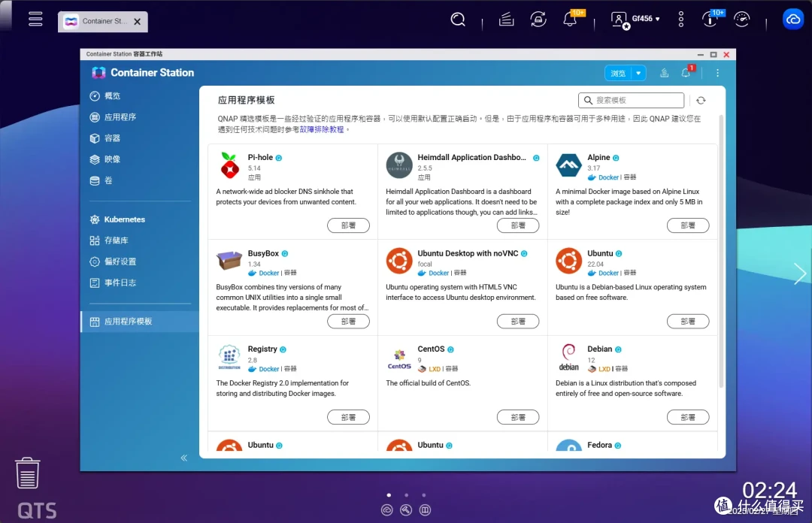Open the system info icon with 10+ badge
This screenshot has height=523, width=812.
[710, 20]
